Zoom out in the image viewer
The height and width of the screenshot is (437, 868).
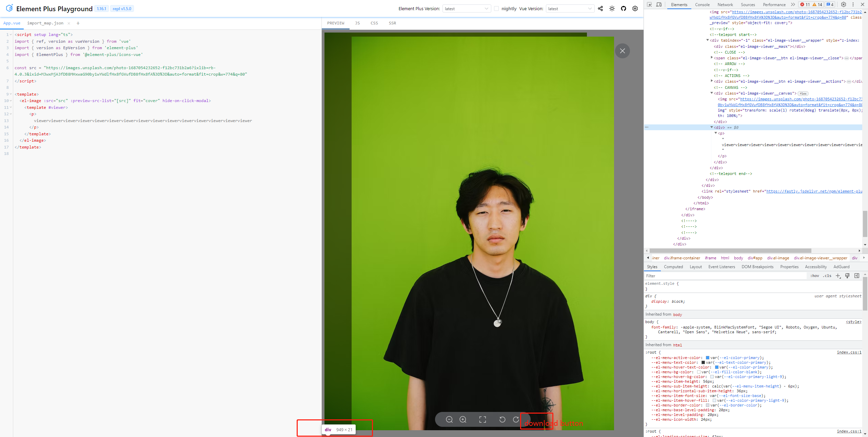(x=449, y=419)
